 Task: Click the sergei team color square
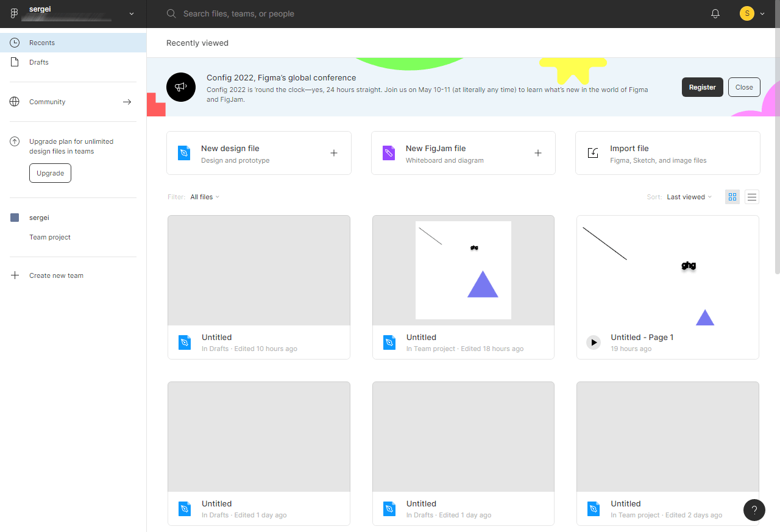(15, 218)
